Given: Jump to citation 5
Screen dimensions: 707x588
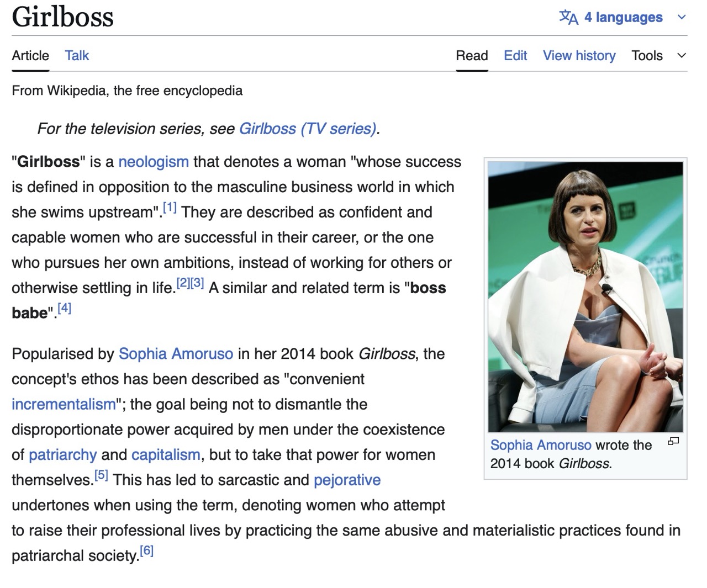Looking at the screenshot, I should 101,475.
